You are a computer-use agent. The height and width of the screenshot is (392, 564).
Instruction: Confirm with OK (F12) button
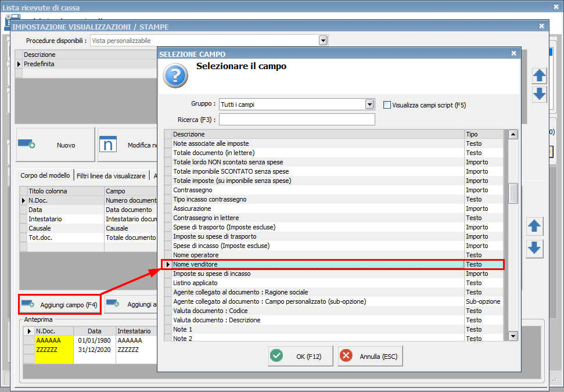click(x=300, y=356)
